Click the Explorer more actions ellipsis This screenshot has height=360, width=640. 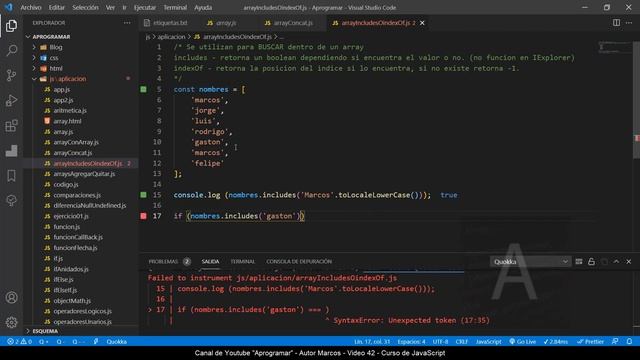pos(127,23)
